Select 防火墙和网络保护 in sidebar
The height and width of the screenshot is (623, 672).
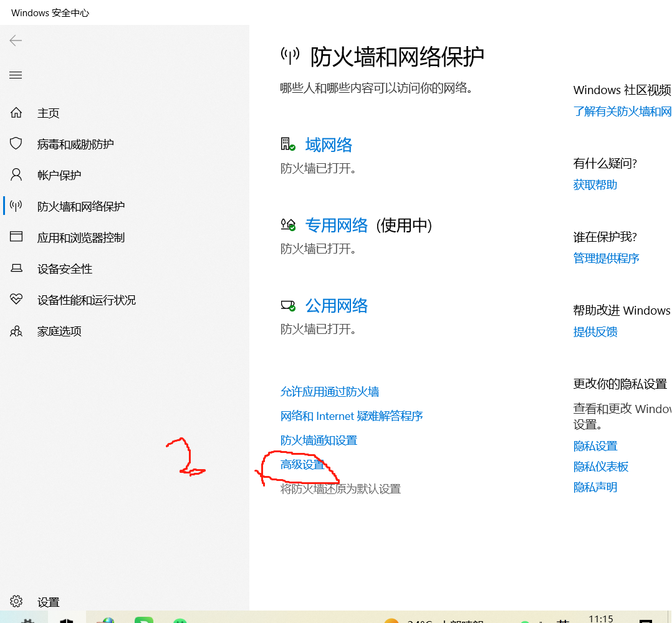click(81, 207)
